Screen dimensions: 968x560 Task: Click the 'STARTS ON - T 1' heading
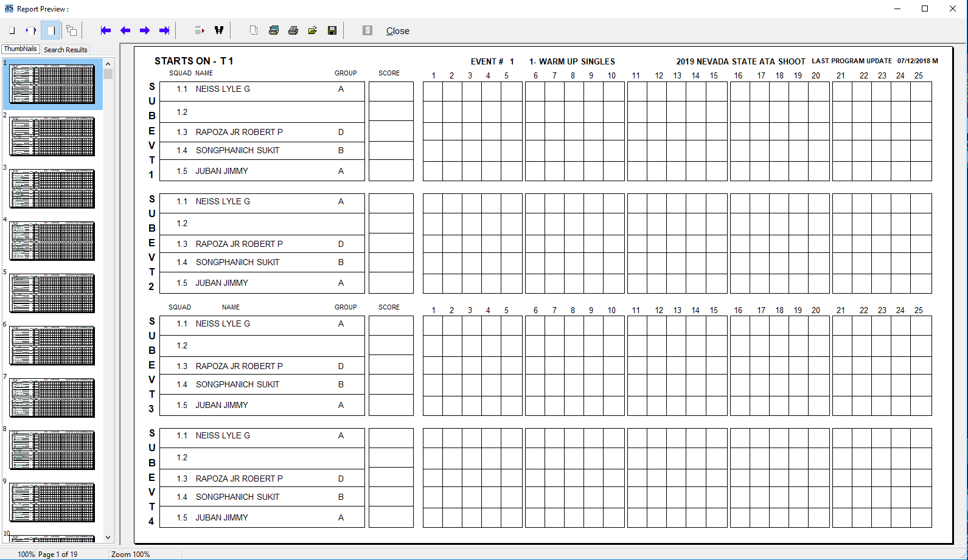[x=194, y=61]
